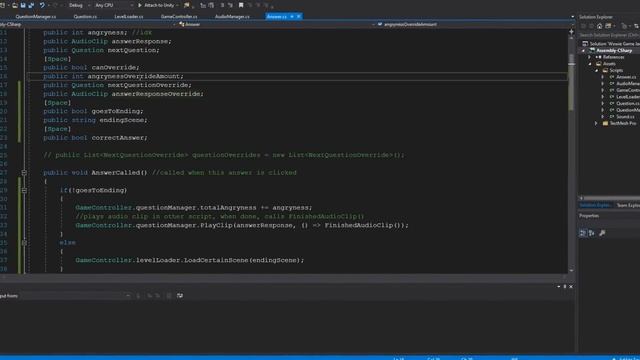The height and width of the screenshot is (360, 640).
Task: Select GameController.cs in Solution Explorer
Action: [x=627, y=90]
